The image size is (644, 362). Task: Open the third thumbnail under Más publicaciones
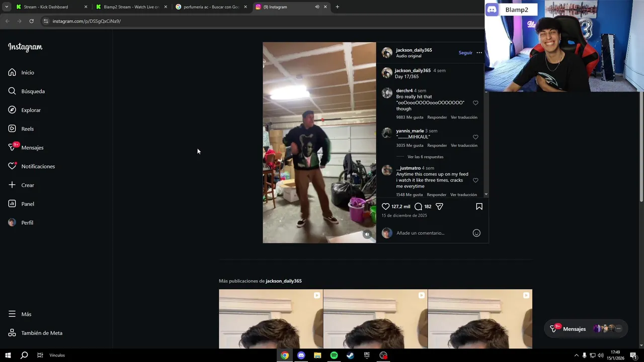point(480,319)
